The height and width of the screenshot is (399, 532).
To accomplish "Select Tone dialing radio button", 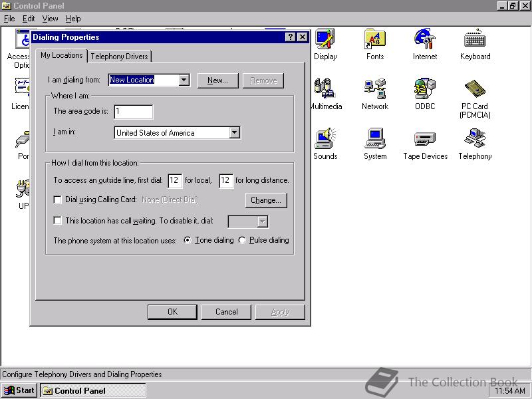I will [188, 240].
